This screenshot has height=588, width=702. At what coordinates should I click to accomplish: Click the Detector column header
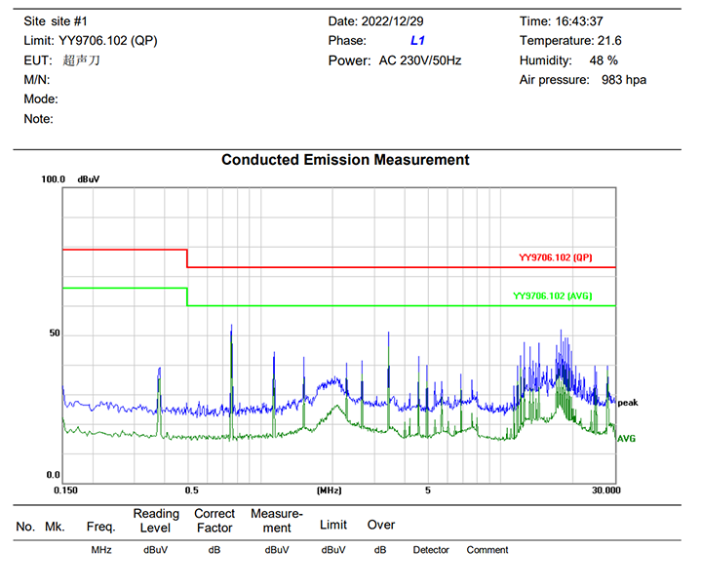tap(431, 550)
